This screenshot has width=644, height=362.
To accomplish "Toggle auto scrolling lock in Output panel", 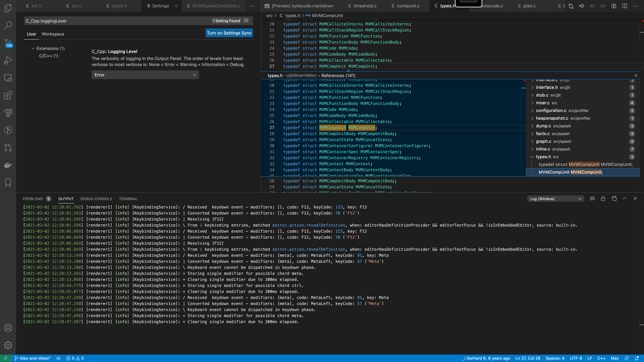I will click(x=603, y=199).
